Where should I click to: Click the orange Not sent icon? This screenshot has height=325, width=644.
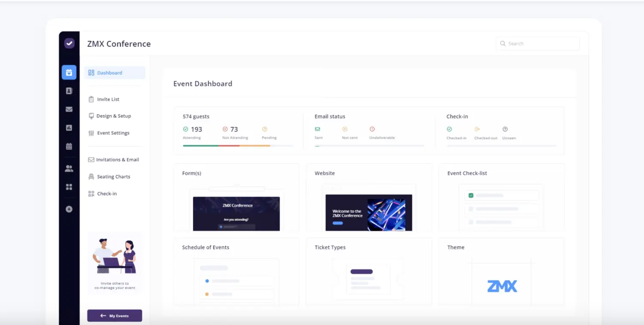pyautogui.click(x=345, y=129)
